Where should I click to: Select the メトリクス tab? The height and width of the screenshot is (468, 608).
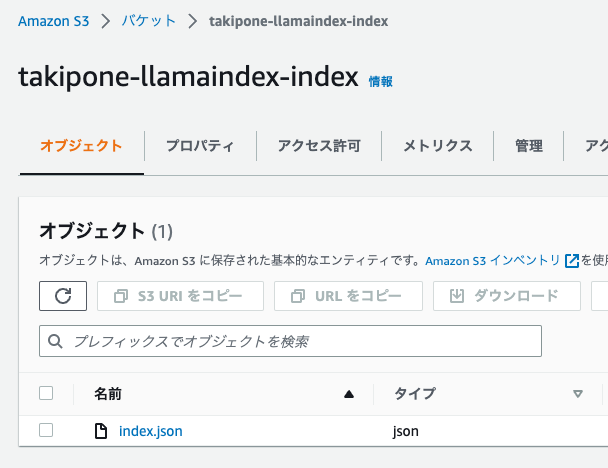(x=438, y=146)
